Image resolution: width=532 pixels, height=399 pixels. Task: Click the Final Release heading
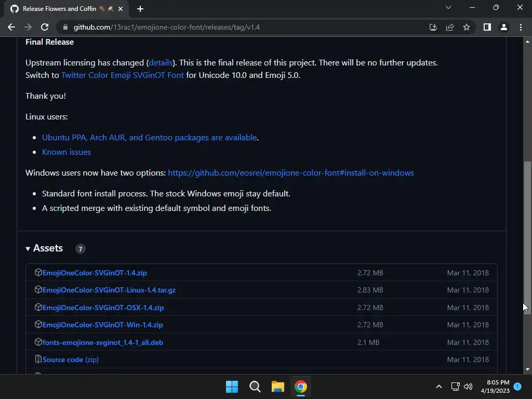(x=49, y=42)
